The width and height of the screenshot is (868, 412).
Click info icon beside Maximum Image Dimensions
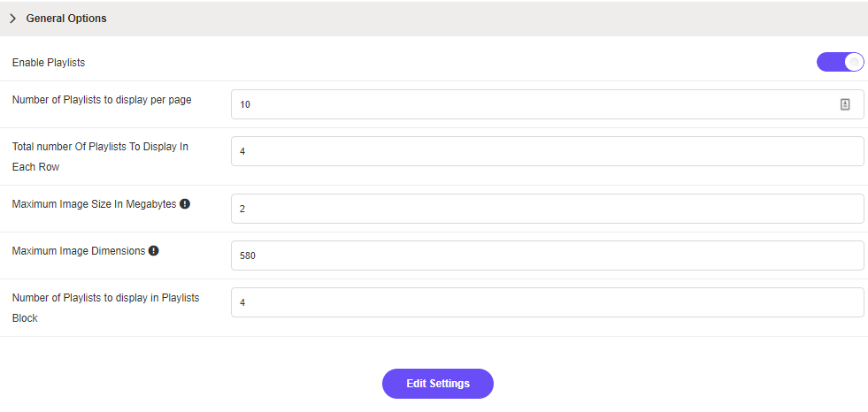coord(153,250)
